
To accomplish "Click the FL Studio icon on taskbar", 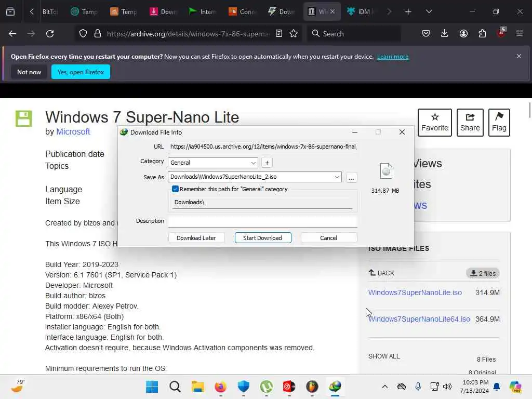I will click(x=312, y=387).
